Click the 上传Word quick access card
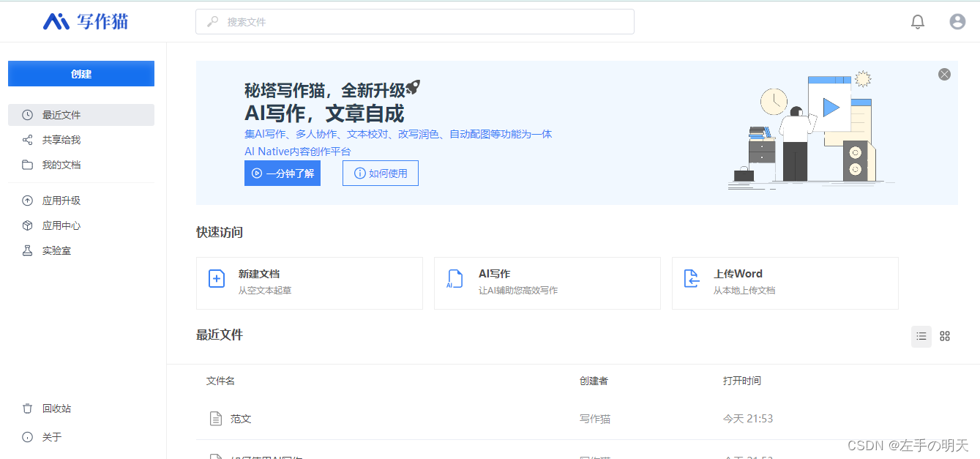Screen dimensions: 980x459 [785, 283]
